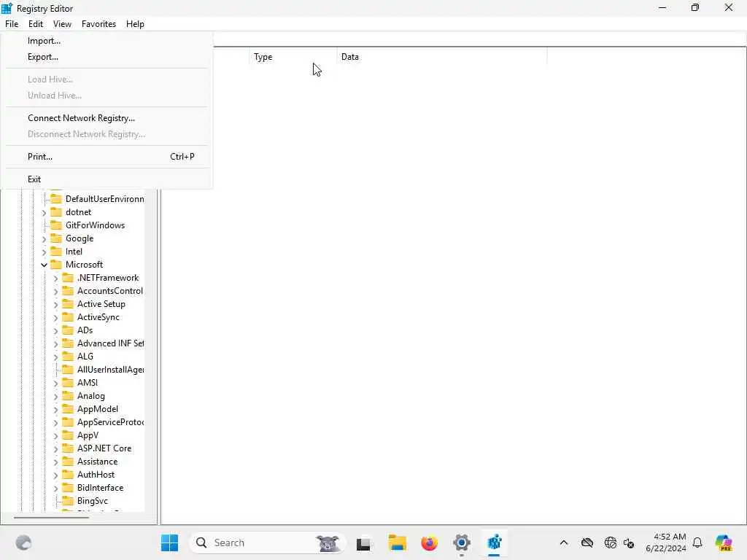Expand the .NETFramework key
The height and width of the screenshot is (560, 747).
click(55, 278)
